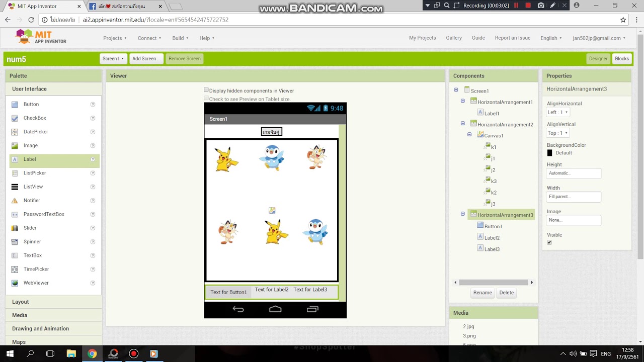Click the small canvas placeholder icon

coord(272,210)
